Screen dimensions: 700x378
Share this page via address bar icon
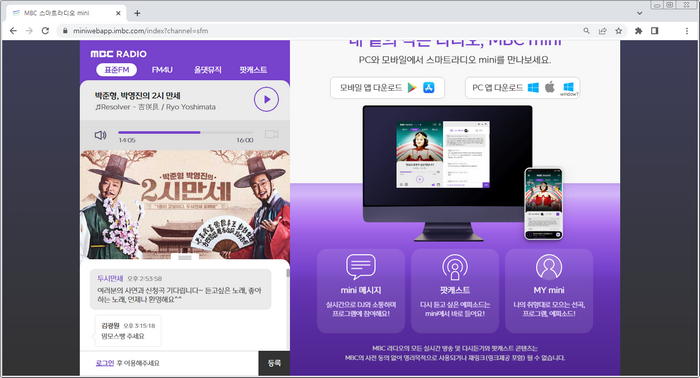coord(602,31)
